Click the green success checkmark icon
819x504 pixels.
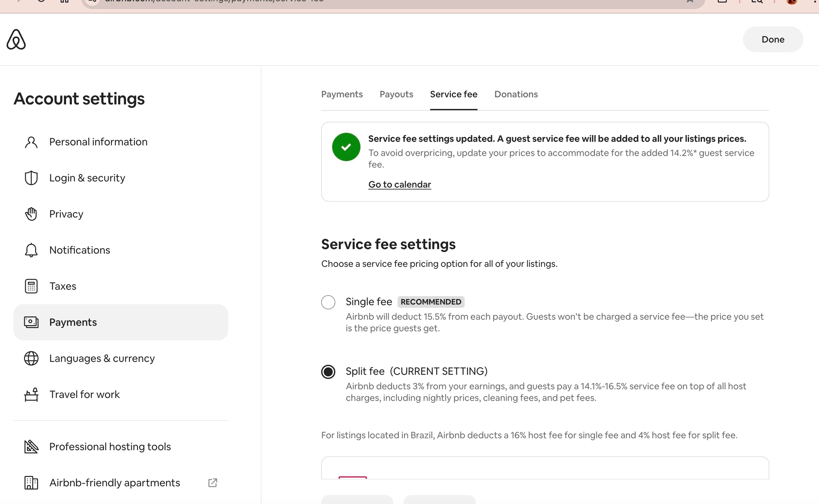click(x=346, y=147)
